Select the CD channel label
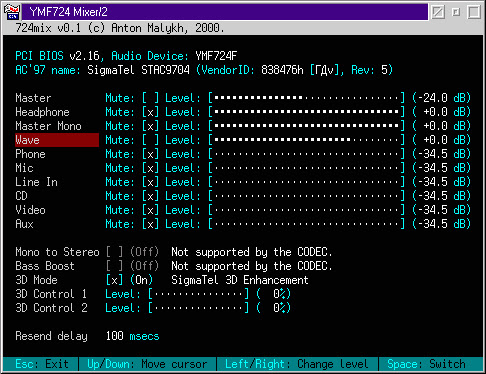The height and width of the screenshot is (374, 486). coord(21,196)
